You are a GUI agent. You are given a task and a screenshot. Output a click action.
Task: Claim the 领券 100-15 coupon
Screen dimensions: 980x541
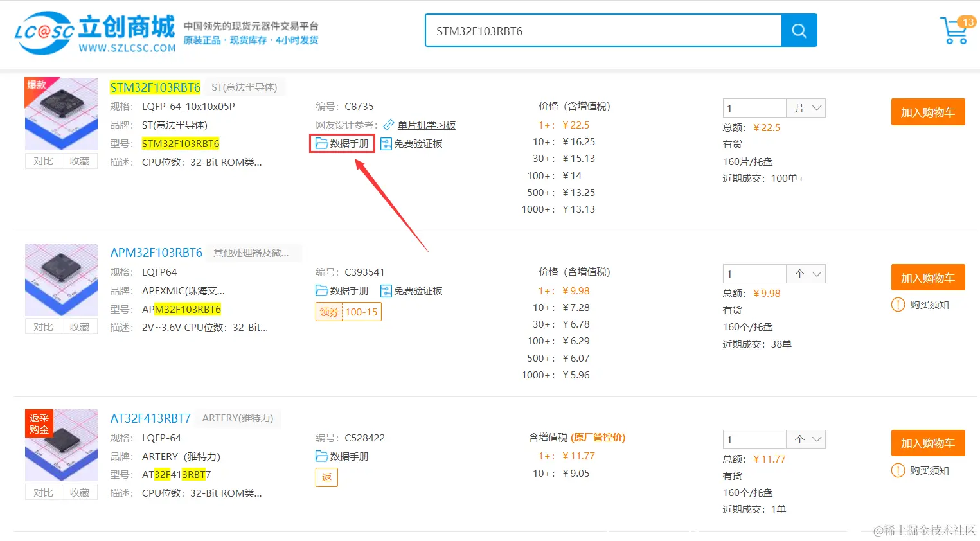coord(348,312)
